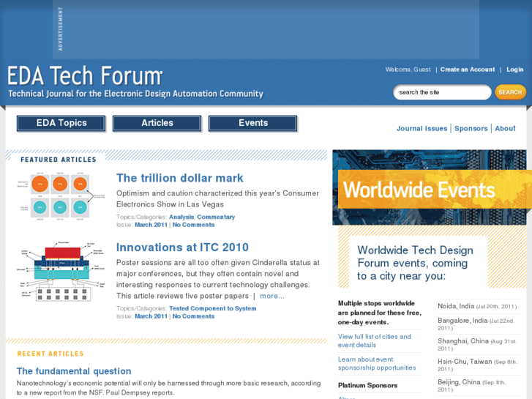This screenshot has height=399, width=532.
Task: Open the About page
Action: click(505, 128)
